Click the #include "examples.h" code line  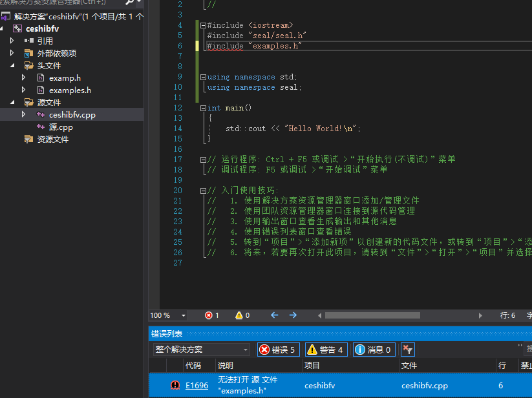pyautogui.click(x=254, y=46)
